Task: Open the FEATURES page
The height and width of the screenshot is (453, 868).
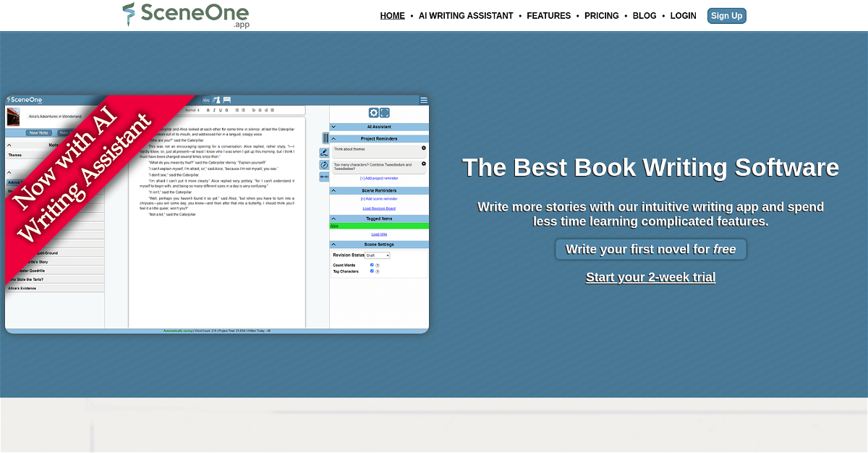Action: (x=548, y=16)
